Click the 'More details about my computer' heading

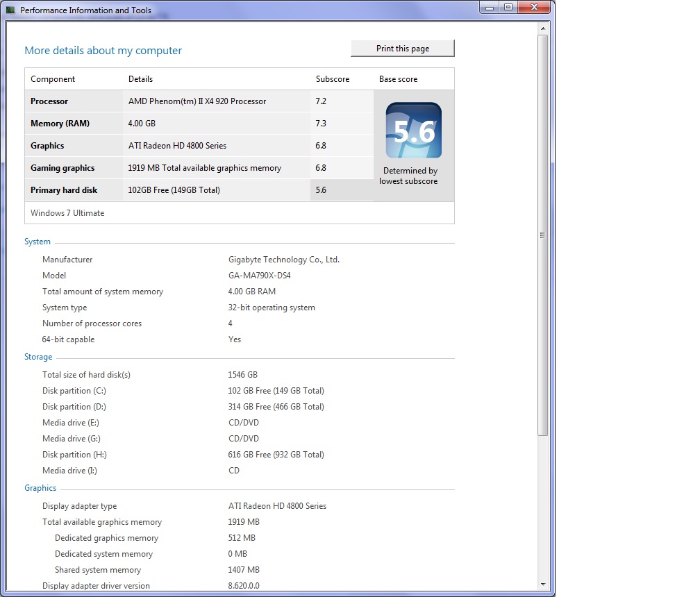[103, 51]
